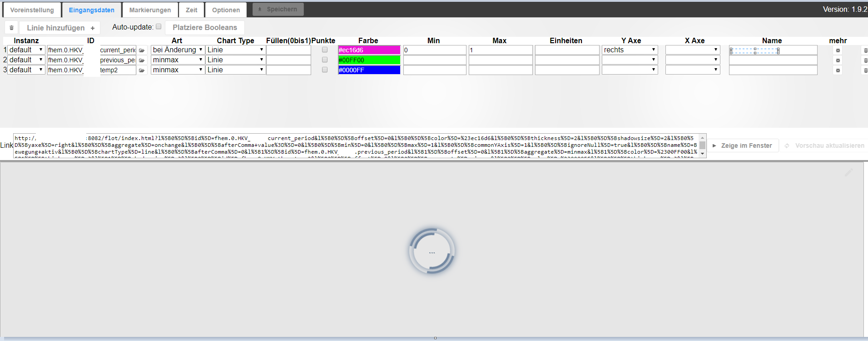Open Chart Type 'Linie' dropdown in row 3
The image size is (868, 341).
coord(235,70)
